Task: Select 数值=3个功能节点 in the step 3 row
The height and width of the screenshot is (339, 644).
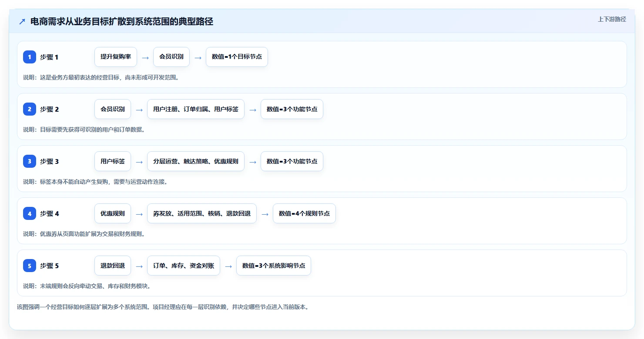Action: (x=292, y=161)
